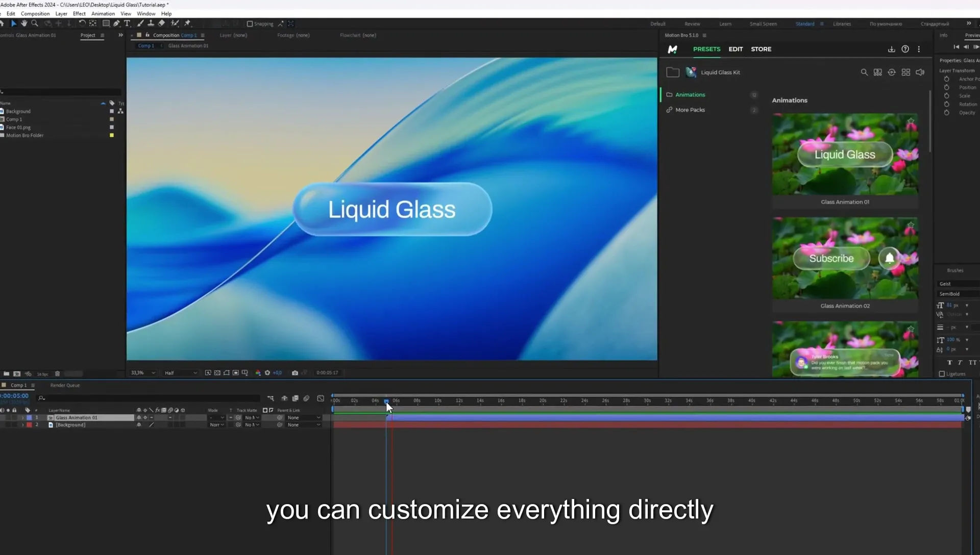Screen dimensions: 980x555
Task: Toggle Motion Bro sound speaker icon
Action: pyautogui.click(x=920, y=72)
